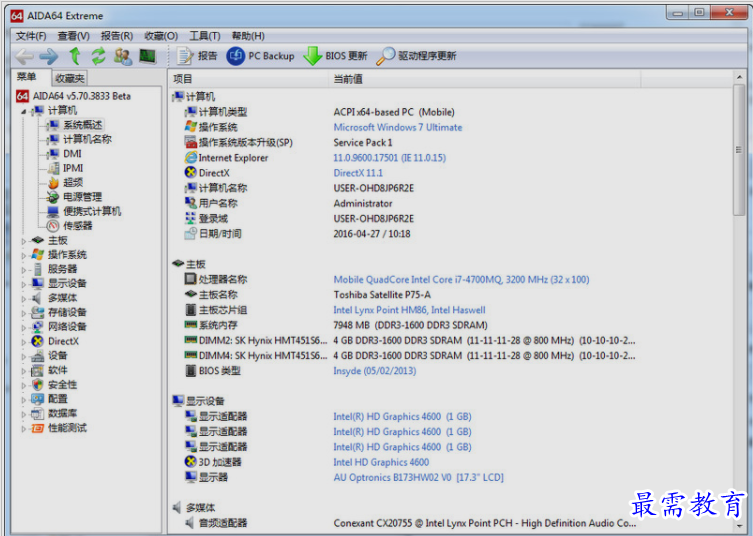Viewport: 753px width, 536px height.
Task: Click the 传感器 sensor icon
Action: (x=53, y=226)
